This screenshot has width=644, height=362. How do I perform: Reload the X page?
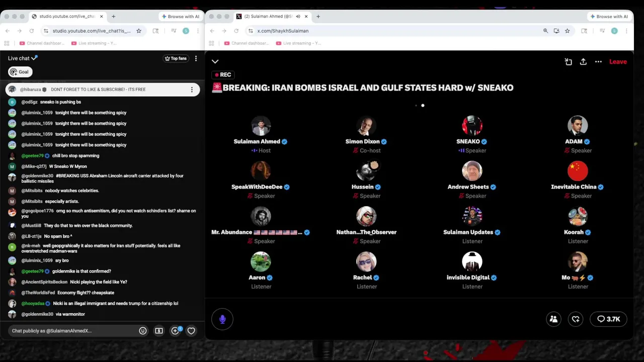point(236,31)
